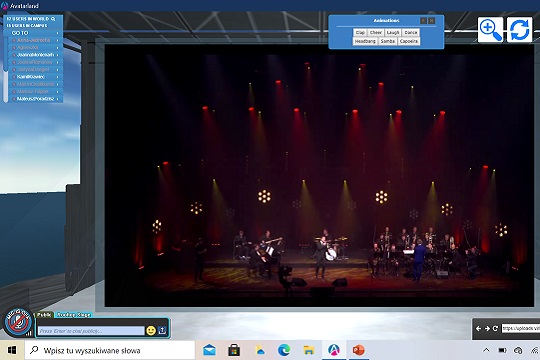Open Microsoft Store from the taskbar
The width and height of the screenshot is (540, 360).
(234, 350)
